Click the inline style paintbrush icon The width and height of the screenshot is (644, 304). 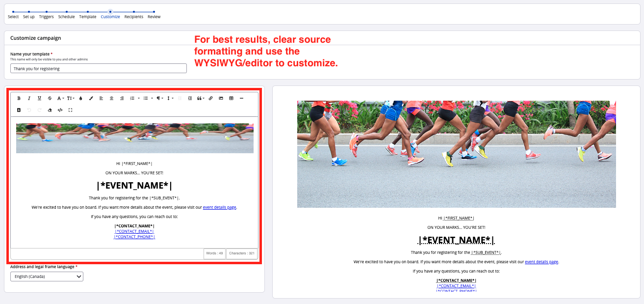[91, 98]
